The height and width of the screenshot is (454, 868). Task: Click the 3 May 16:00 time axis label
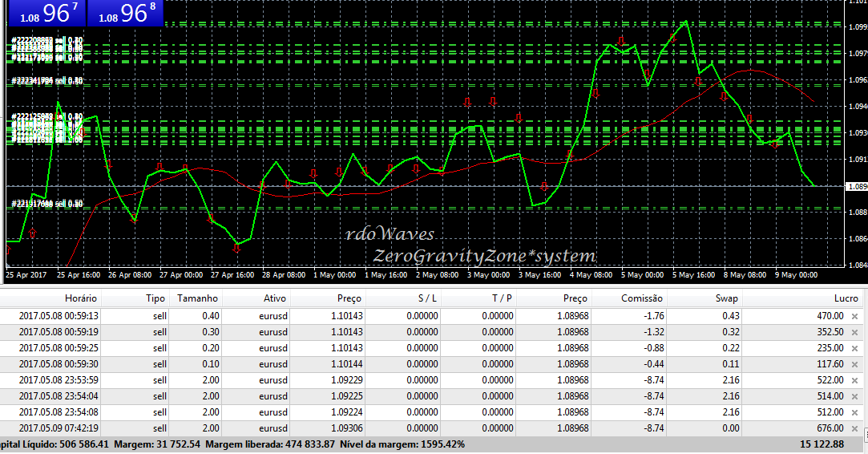pos(539,275)
